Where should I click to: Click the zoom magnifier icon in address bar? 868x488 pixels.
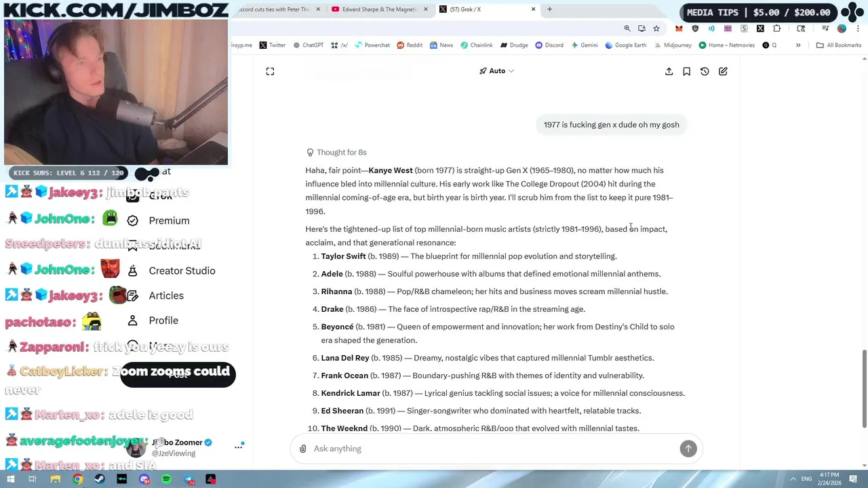627,28
